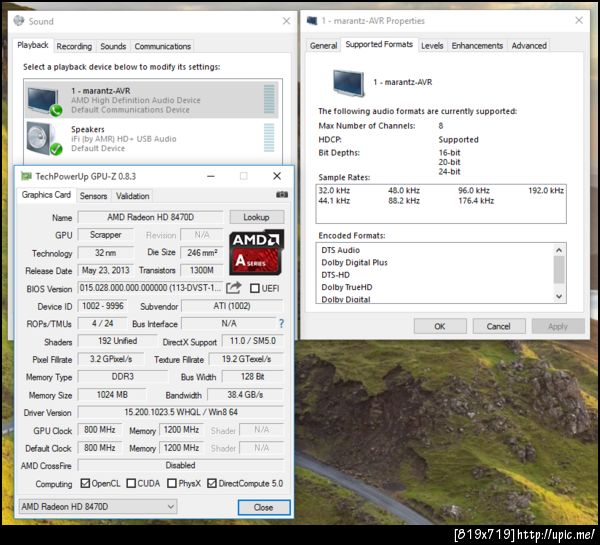Close the Sound window

[x=286, y=21]
